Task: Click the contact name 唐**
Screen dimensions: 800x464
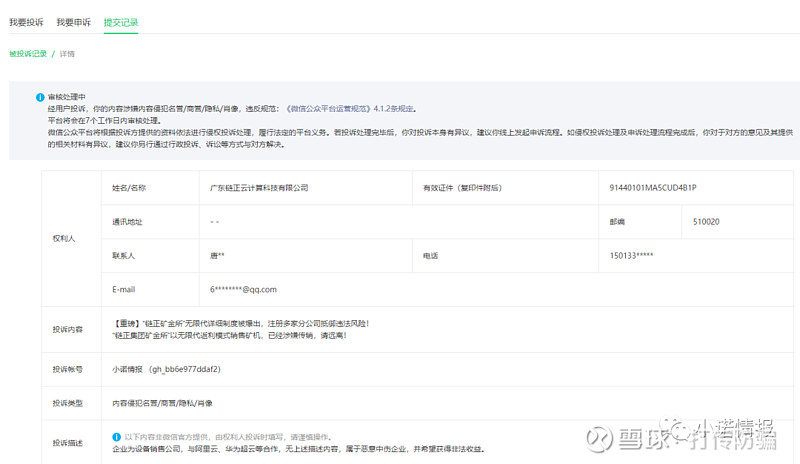Action: click(x=217, y=256)
